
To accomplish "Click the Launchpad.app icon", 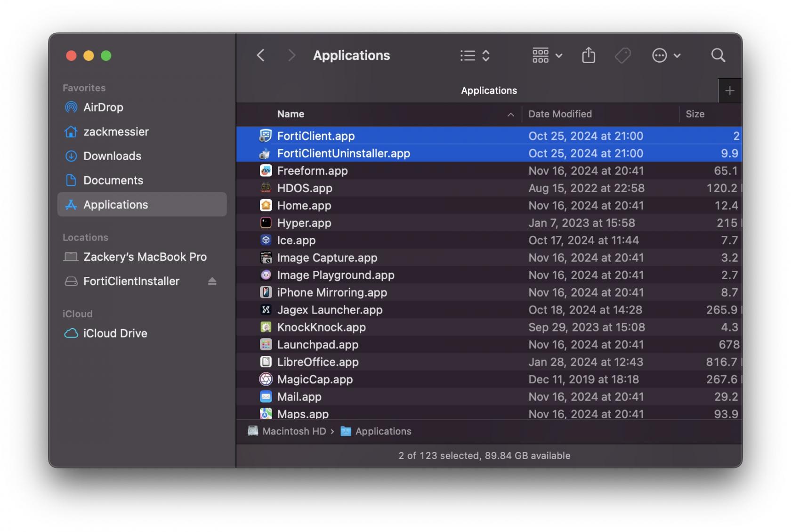I will [266, 345].
